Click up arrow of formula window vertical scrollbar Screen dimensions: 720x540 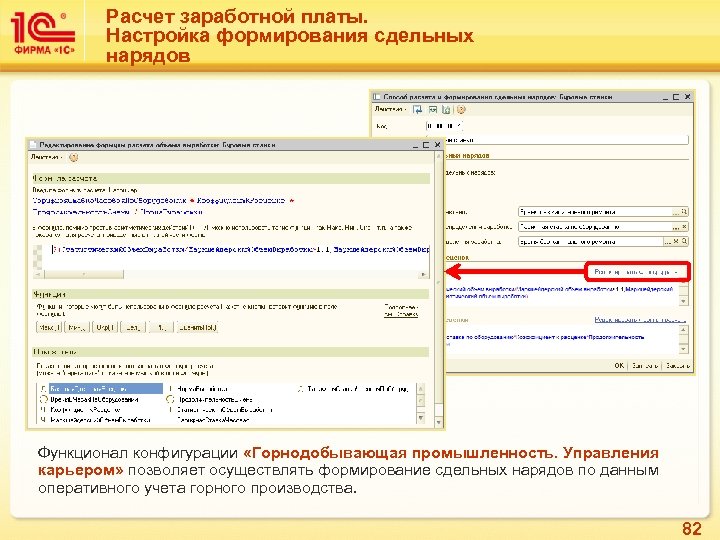click(439, 157)
